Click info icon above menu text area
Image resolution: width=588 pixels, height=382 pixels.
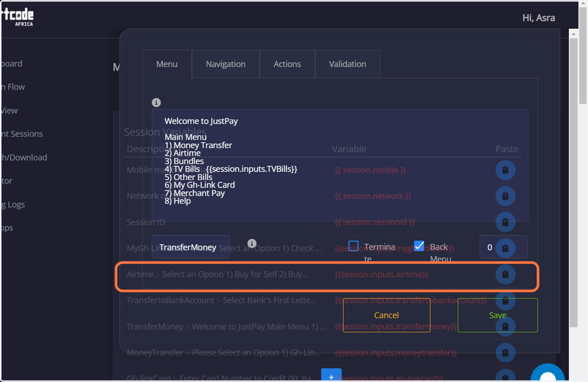click(x=156, y=102)
